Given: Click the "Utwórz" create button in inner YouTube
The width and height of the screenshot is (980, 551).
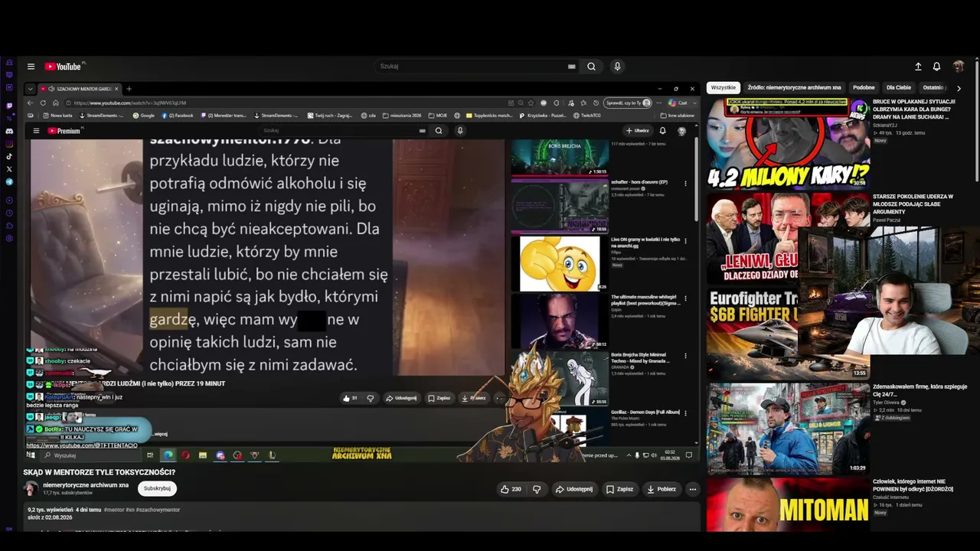Looking at the screenshot, I should 637,131.
